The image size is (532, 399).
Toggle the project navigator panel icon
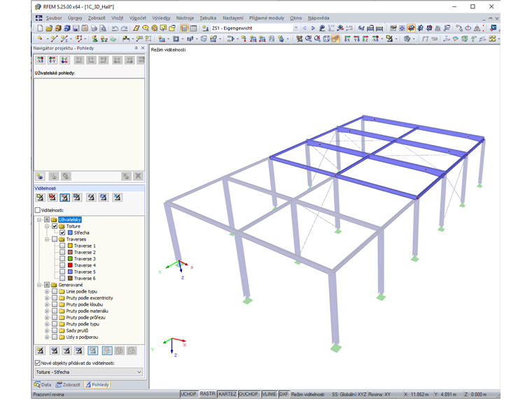(184, 28)
